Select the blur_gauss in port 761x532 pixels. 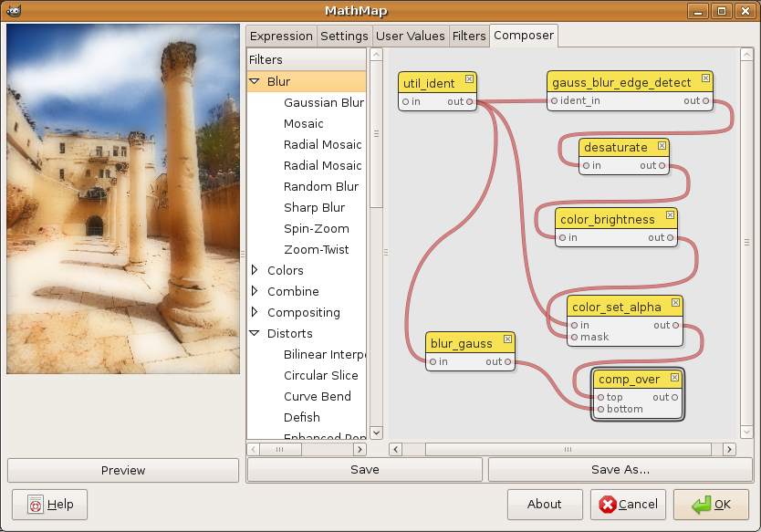point(433,362)
